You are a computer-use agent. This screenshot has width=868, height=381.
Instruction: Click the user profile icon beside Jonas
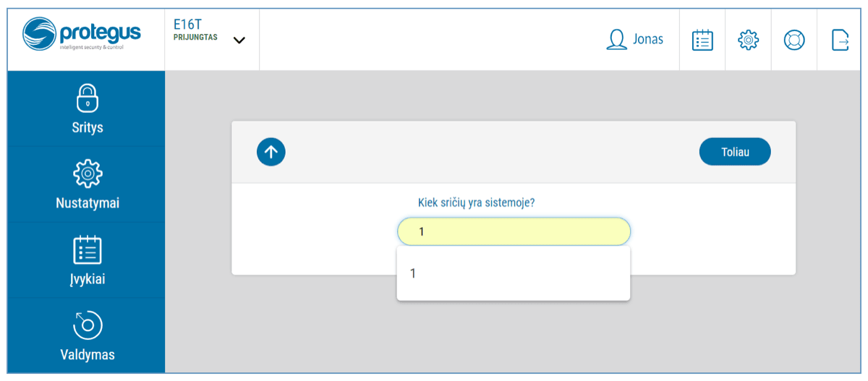coord(616,40)
